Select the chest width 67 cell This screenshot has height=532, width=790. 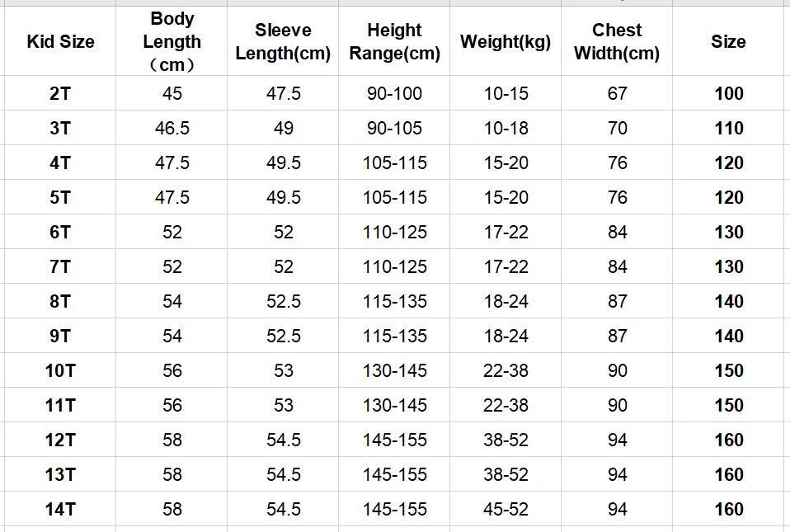(x=617, y=93)
